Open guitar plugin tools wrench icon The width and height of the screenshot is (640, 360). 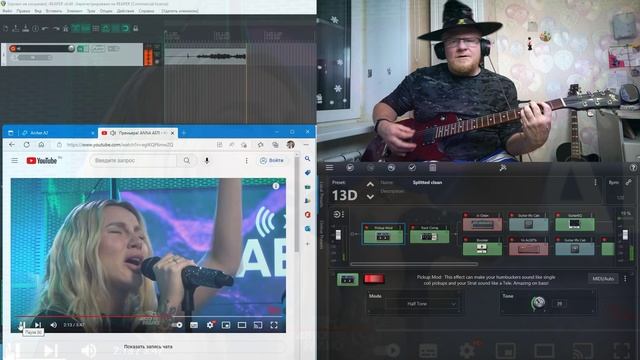pyautogui.click(x=503, y=167)
